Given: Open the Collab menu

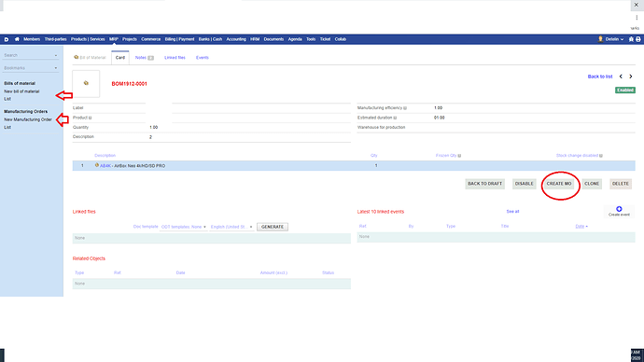Looking at the screenshot, I should [x=341, y=39].
